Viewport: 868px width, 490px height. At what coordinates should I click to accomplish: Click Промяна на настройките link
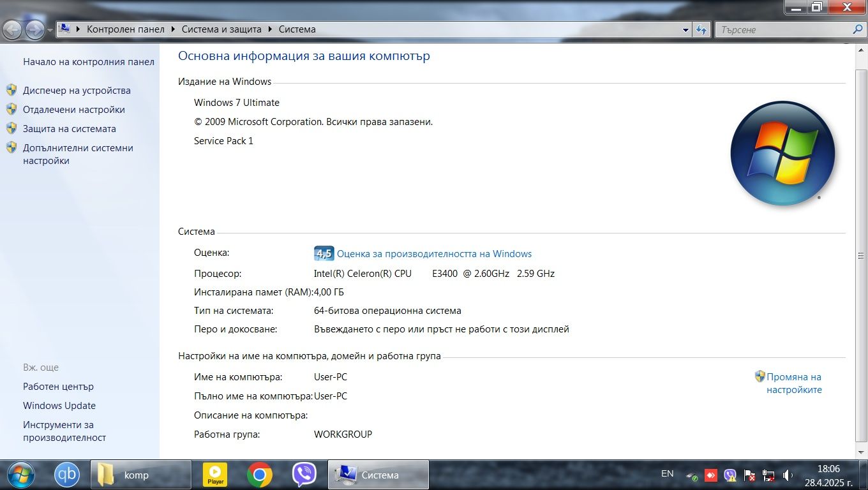coord(794,383)
